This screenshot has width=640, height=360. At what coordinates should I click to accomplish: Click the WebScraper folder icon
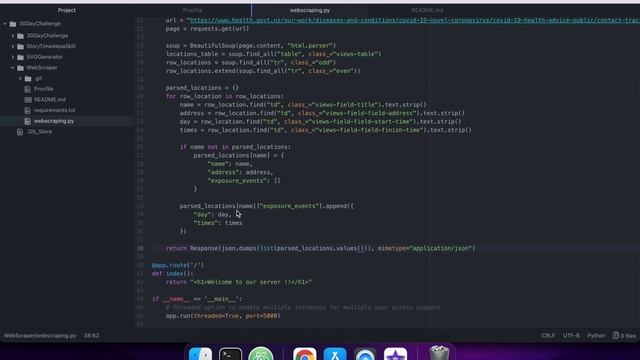tap(20, 68)
